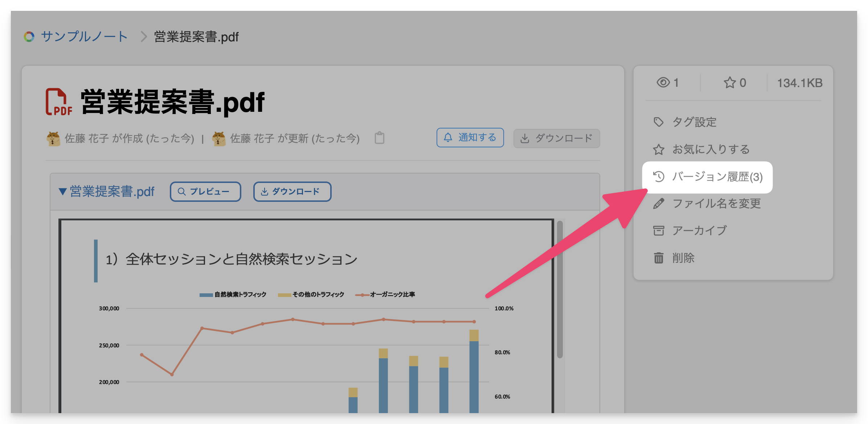This screenshot has width=868, height=424.
Task: Click the magnifier icon on the プレビュー button
Action: [x=182, y=192]
